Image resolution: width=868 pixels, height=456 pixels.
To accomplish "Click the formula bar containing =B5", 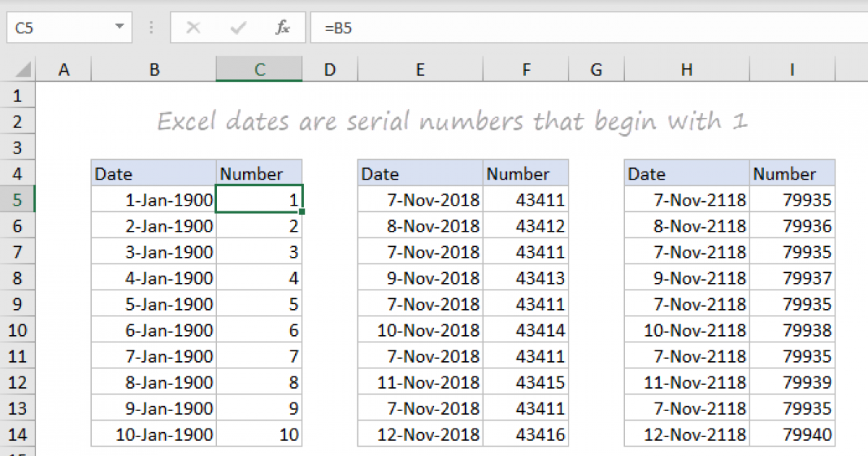I will point(434,28).
